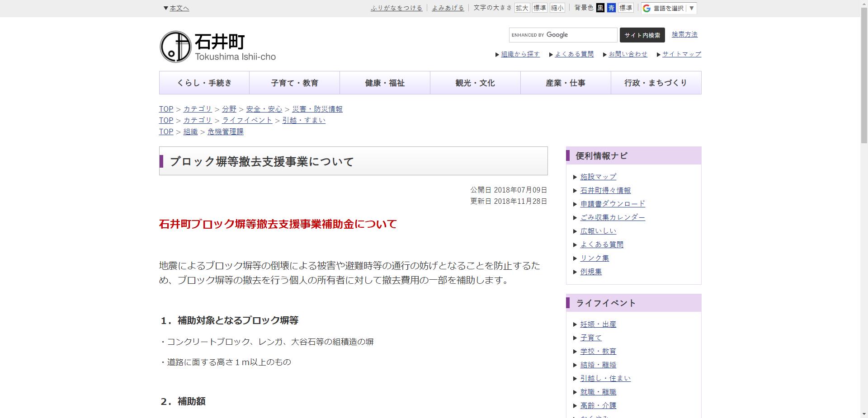
Task: Enlarge text with the 拡大 size control
Action: [x=522, y=8]
